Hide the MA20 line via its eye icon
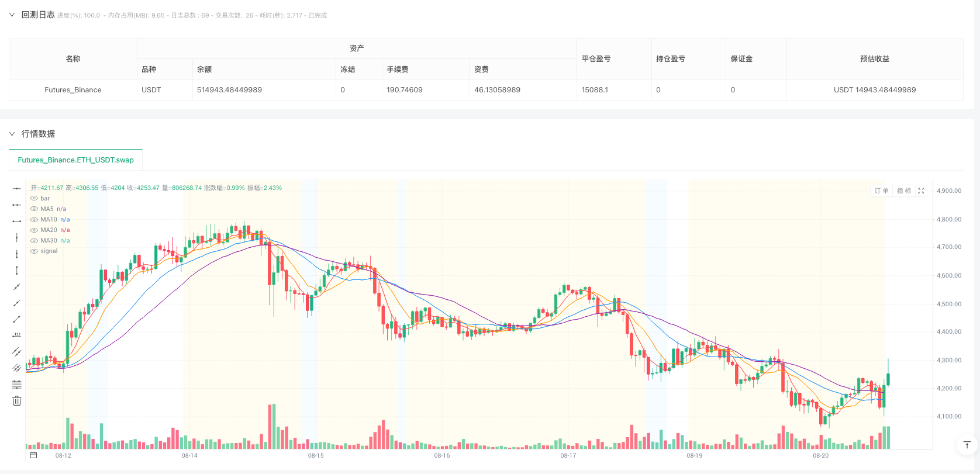 tap(34, 230)
